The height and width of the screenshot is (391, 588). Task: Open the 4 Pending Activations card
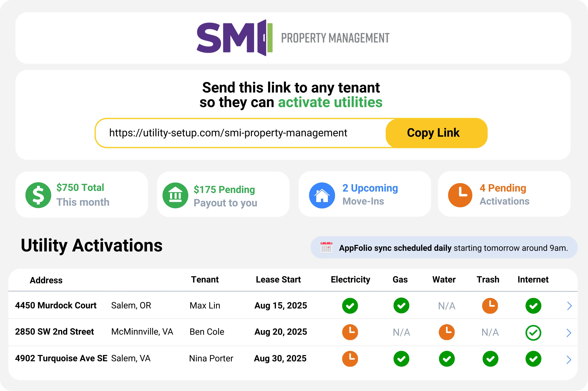(x=504, y=194)
